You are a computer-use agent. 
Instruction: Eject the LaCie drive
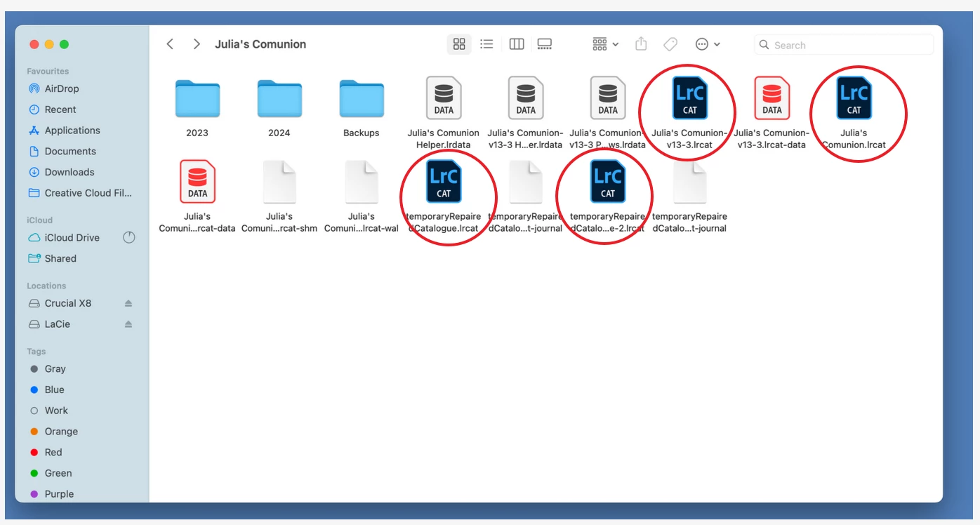pyautogui.click(x=128, y=324)
